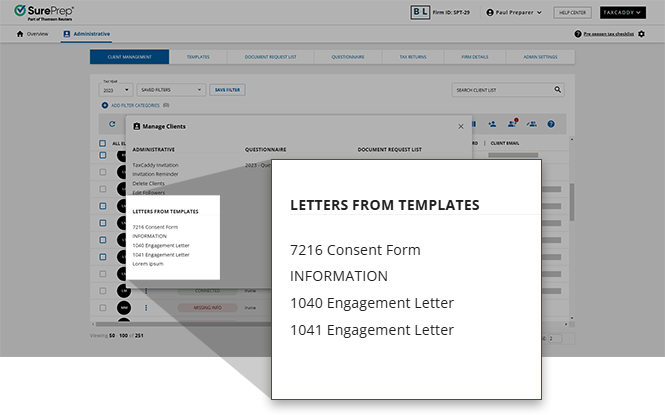Select Delete Clients option
This screenshot has width=665, height=415.
point(148,184)
